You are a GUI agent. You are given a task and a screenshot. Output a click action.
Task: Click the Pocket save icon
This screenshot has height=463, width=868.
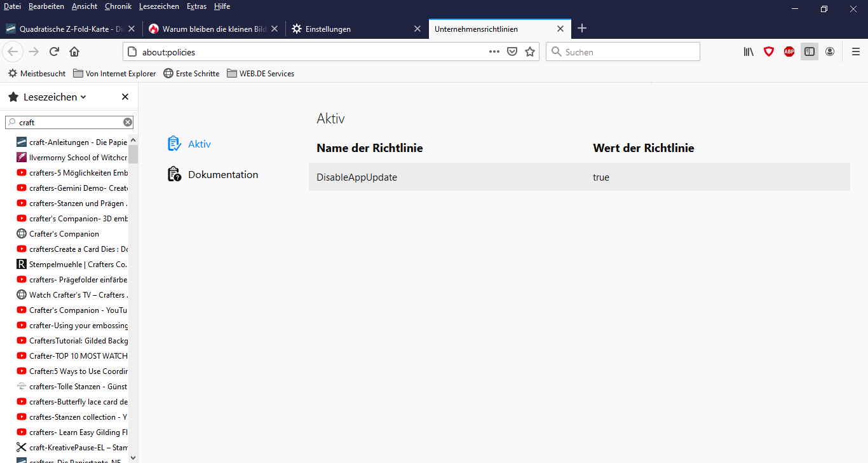(512, 52)
